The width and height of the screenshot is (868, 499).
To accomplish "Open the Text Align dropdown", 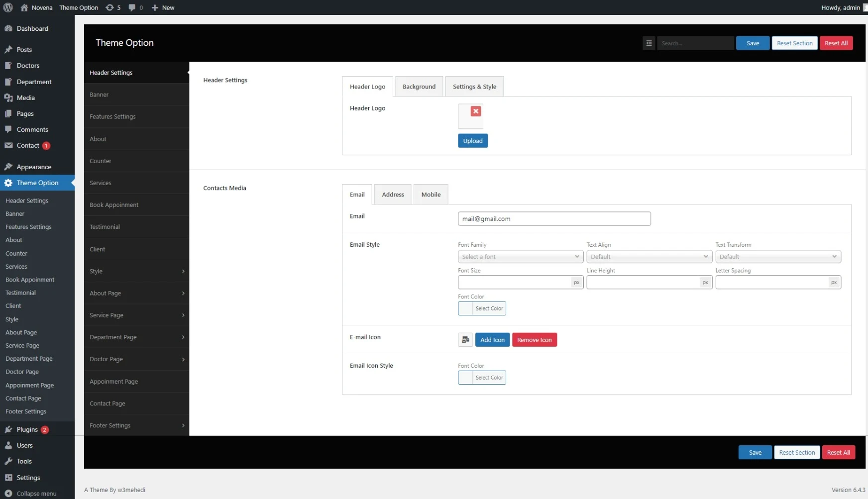I will (x=649, y=257).
